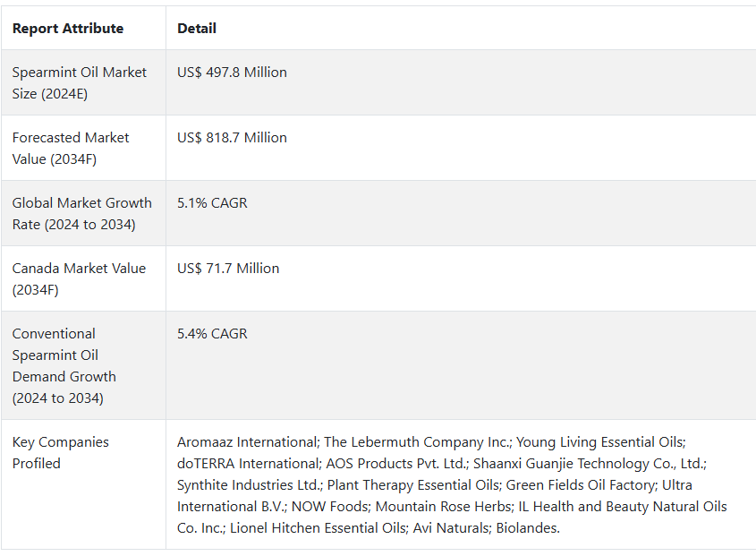Screen dimensions: 756x556
Task: Click the US$ 71.7 Million value
Action: pos(228,269)
